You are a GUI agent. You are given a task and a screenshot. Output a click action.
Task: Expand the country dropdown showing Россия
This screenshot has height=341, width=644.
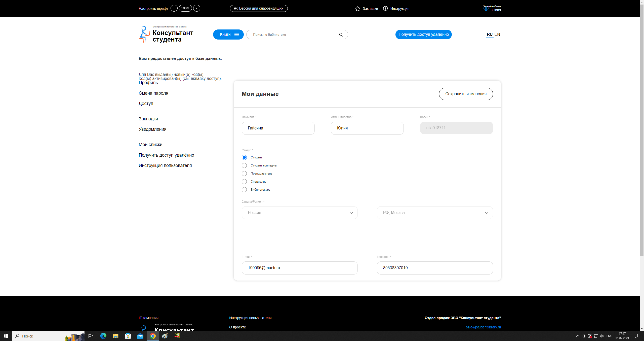tap(299, 213)
